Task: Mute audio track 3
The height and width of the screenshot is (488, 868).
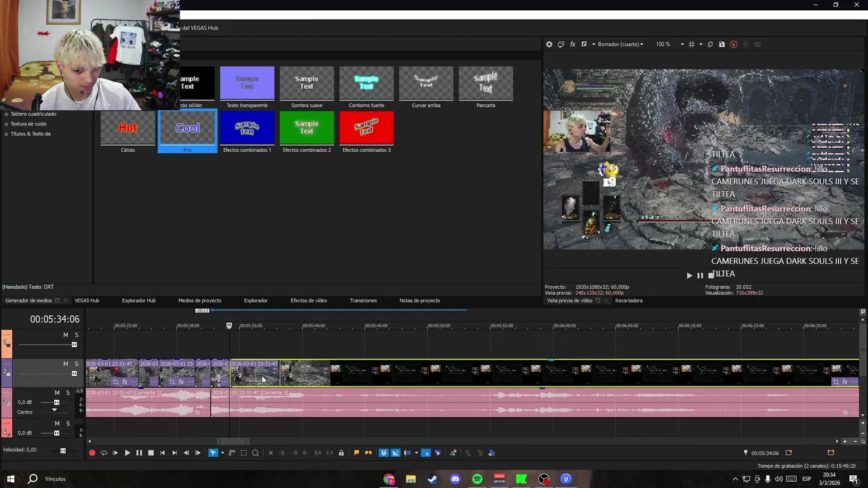Action: 57,392
